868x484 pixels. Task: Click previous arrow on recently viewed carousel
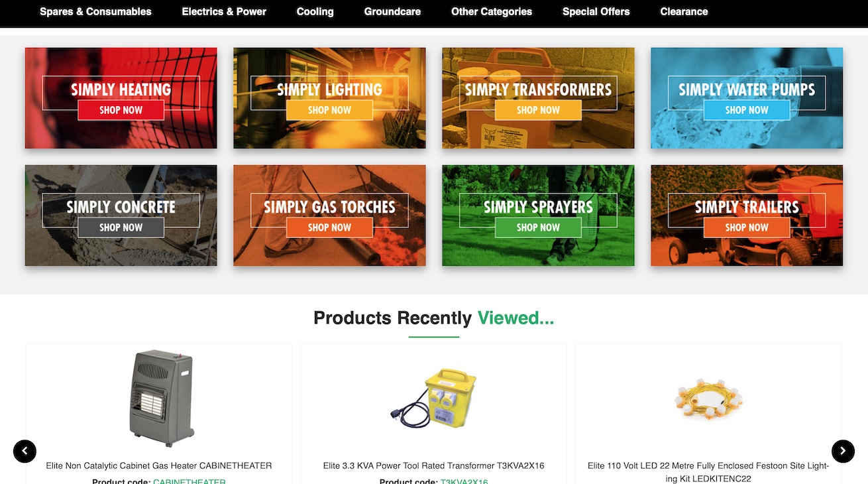click(x=25, y=451)
